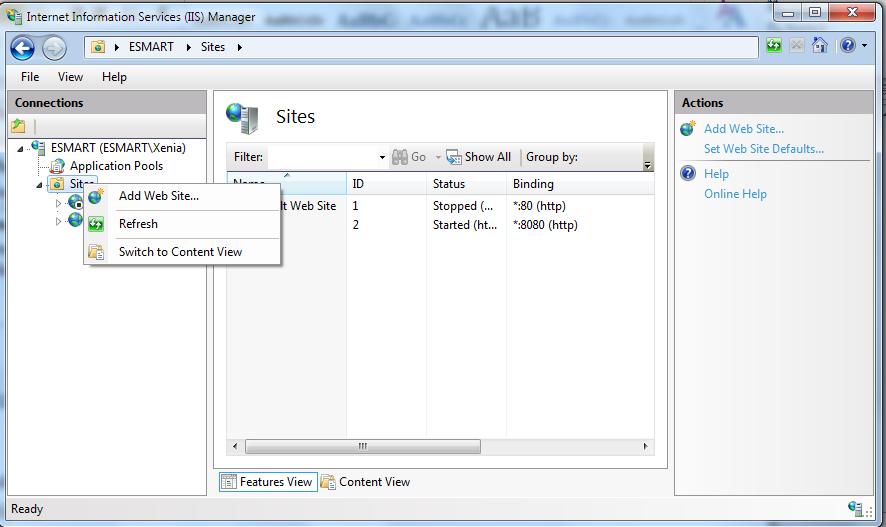Click the IIS Manager title bar icon
886x527 pixels.
14,16
